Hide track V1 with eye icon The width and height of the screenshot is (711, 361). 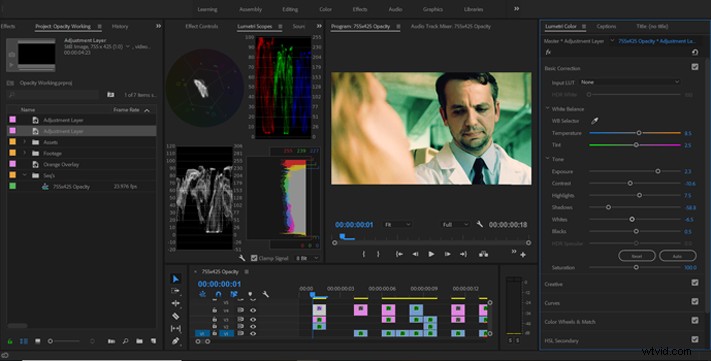[253, 333]
